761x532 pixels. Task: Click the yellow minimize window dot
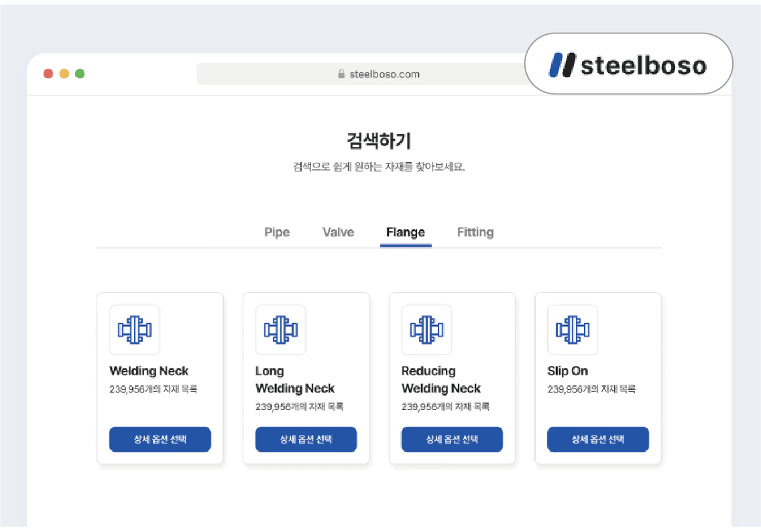64,74
